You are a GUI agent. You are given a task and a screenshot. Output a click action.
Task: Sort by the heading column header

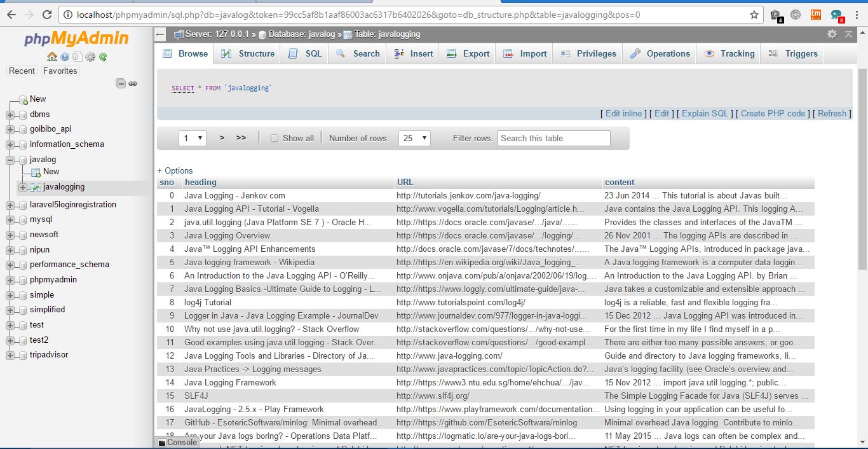tap(200, 182)
